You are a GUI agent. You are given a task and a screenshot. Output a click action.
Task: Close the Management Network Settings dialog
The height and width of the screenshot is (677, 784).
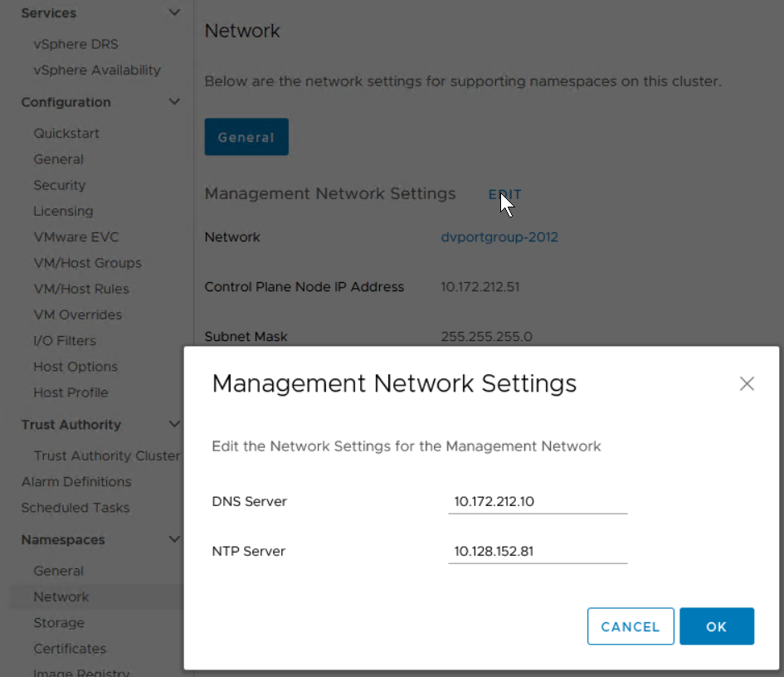(747, 383)
